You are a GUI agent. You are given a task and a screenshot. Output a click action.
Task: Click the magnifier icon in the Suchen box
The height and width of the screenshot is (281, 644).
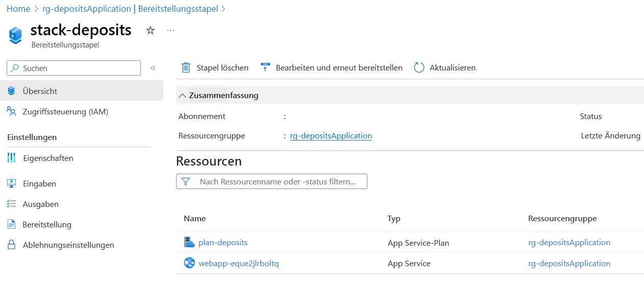click(15, 68)
